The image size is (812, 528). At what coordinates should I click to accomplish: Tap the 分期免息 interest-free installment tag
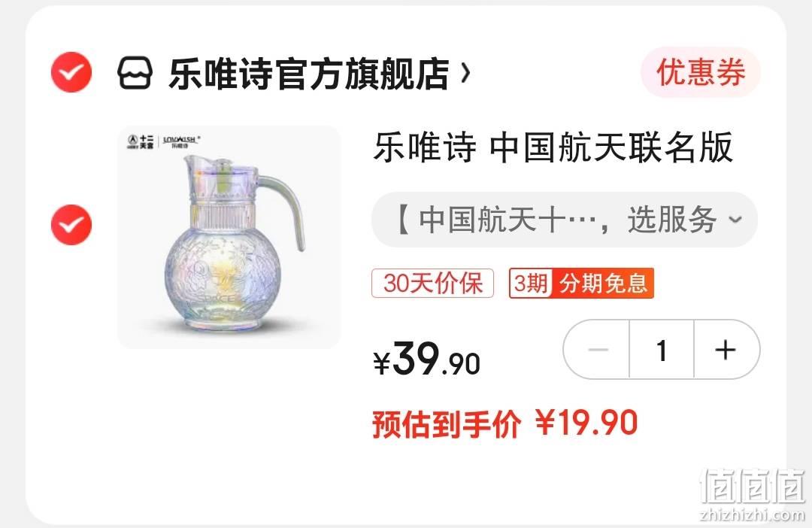coord(603,283)
